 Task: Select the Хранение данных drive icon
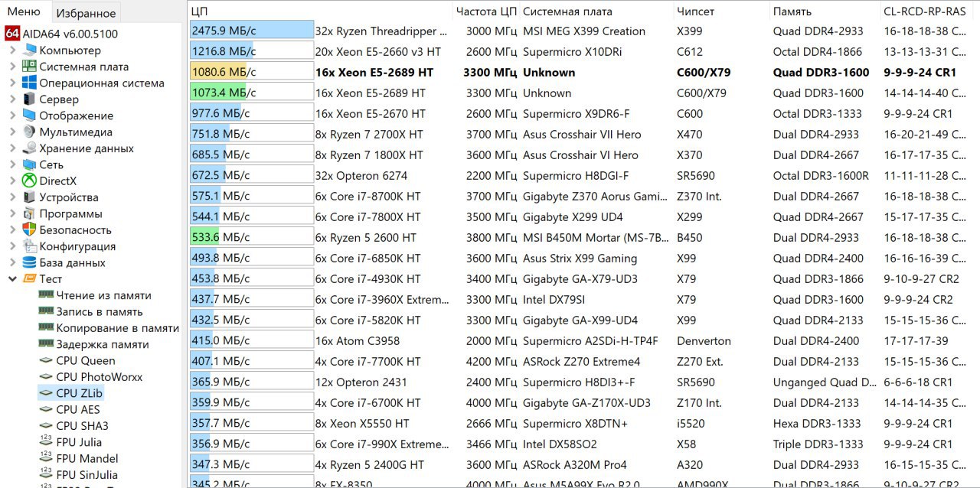pyautogui.click(x=29, y=148)
